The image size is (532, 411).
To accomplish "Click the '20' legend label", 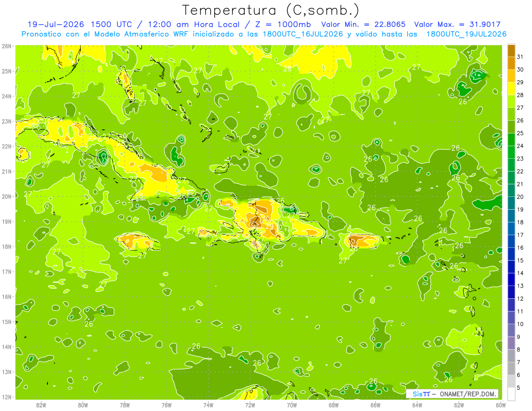I will [520, 196].
